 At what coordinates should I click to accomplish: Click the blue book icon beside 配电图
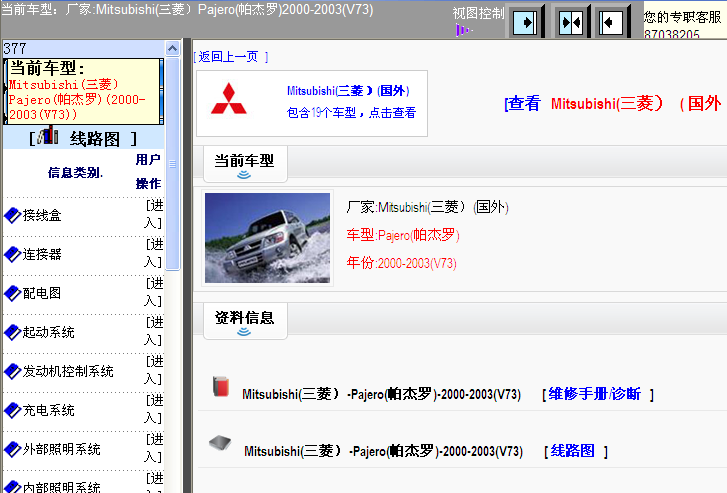tap(13, 293)
